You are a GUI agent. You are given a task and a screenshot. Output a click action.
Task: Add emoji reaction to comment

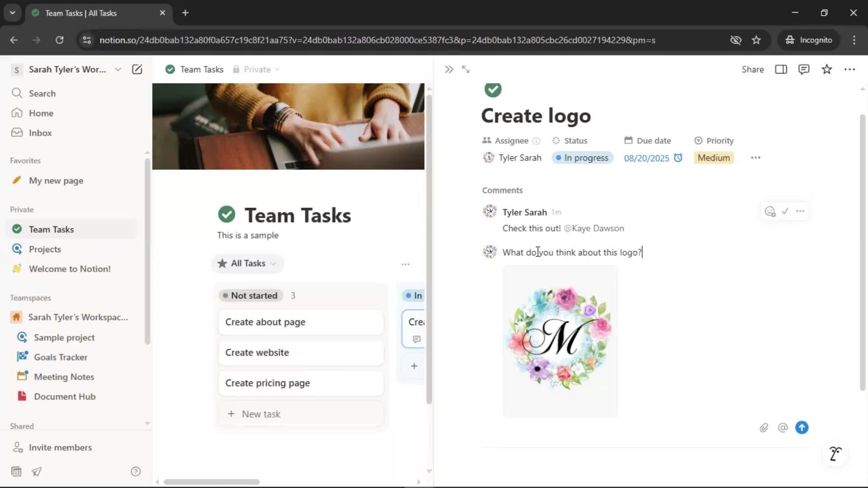point(770,211)
